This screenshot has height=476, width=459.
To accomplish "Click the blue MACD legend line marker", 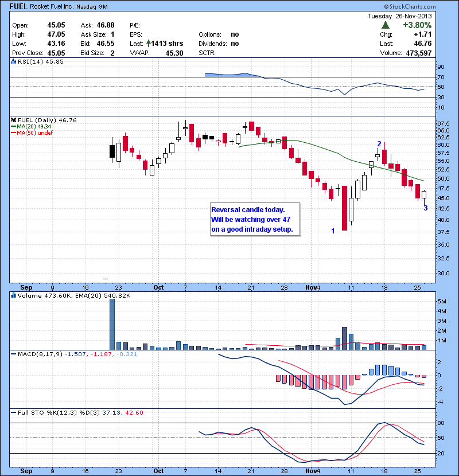I will click(x=13, y=354).
